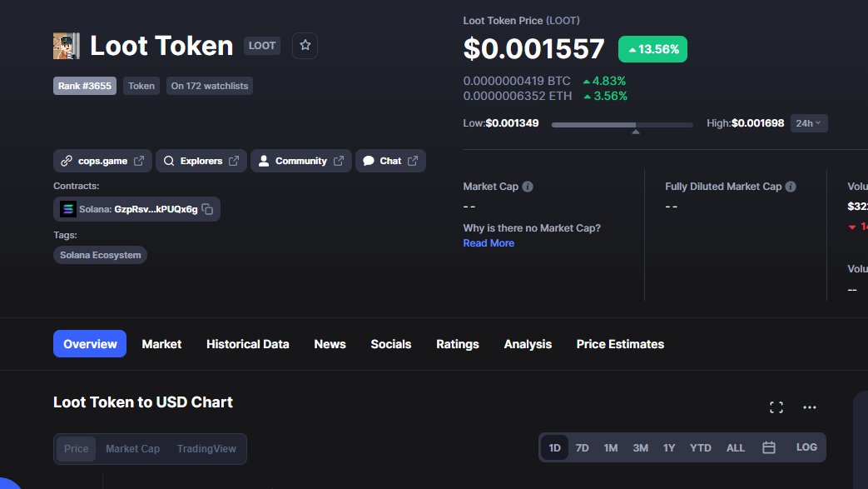The image size is (868, 489).
Task: Set chart range to 1D
Action: (x=555, y=447)
